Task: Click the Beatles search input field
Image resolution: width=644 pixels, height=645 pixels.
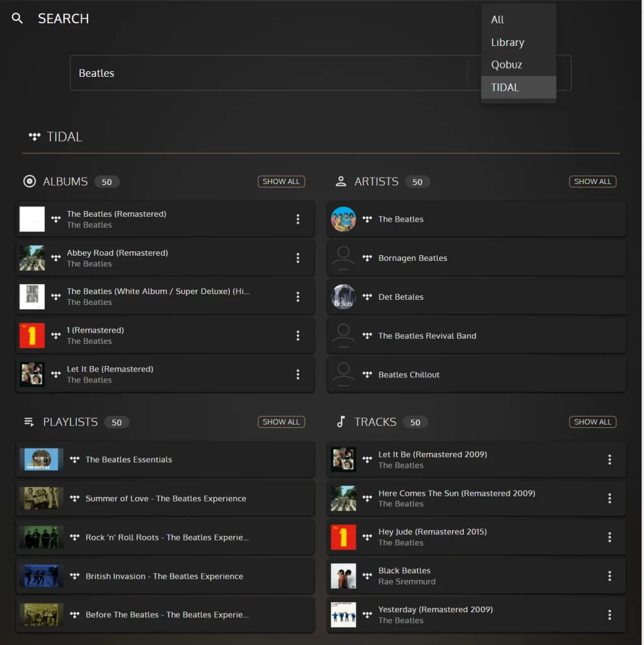Action: [268, 73]
